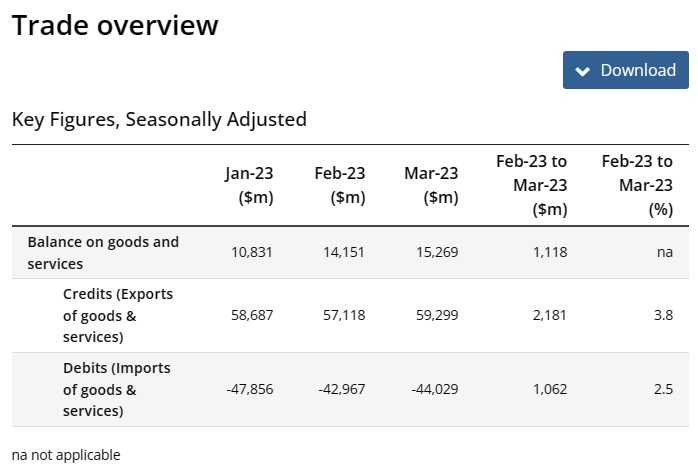Click the Trade overview heading
The height and width of the screenshot is (474, 698).
point(115,25)
